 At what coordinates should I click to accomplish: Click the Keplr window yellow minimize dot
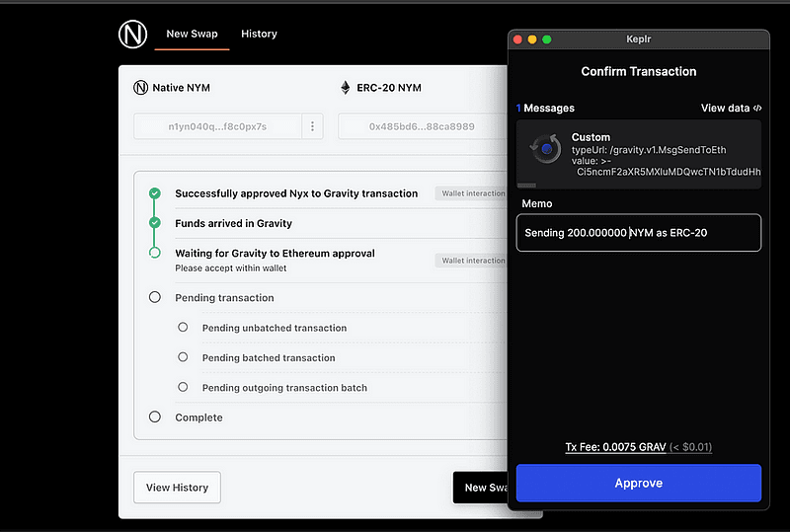coord(531,39)
